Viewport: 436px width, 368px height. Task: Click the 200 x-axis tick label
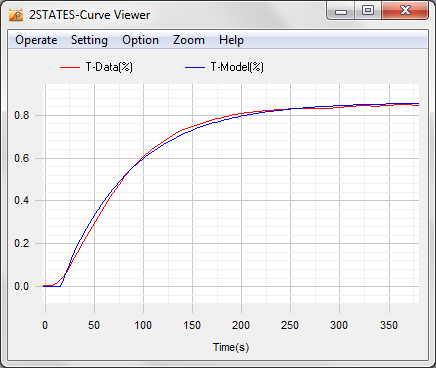click(241, 325)
